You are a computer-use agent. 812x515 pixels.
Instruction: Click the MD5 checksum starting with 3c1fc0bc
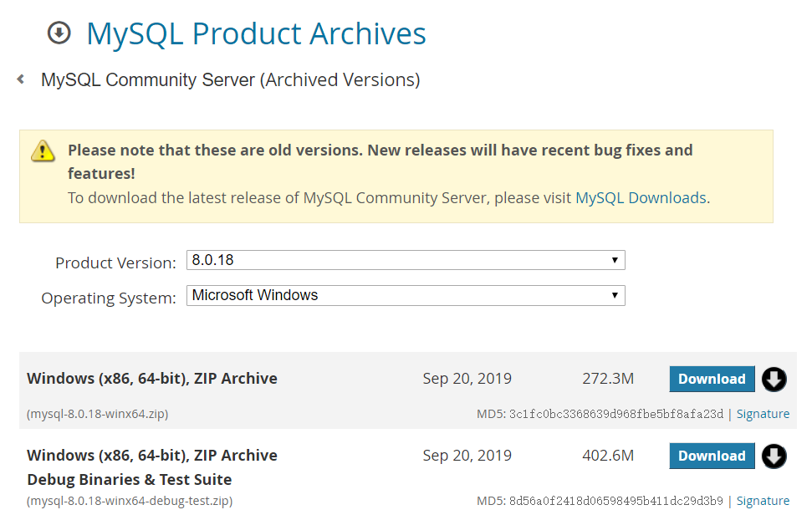(616, 414)
